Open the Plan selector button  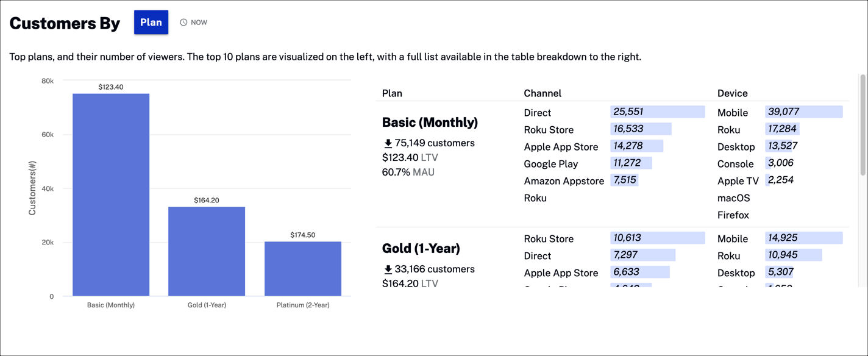[151, 22]
